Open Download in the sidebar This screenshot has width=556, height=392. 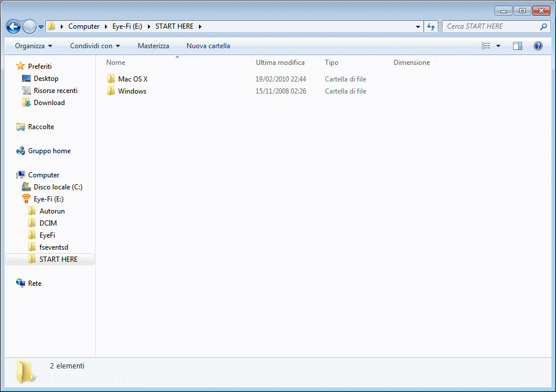[49, 103]
